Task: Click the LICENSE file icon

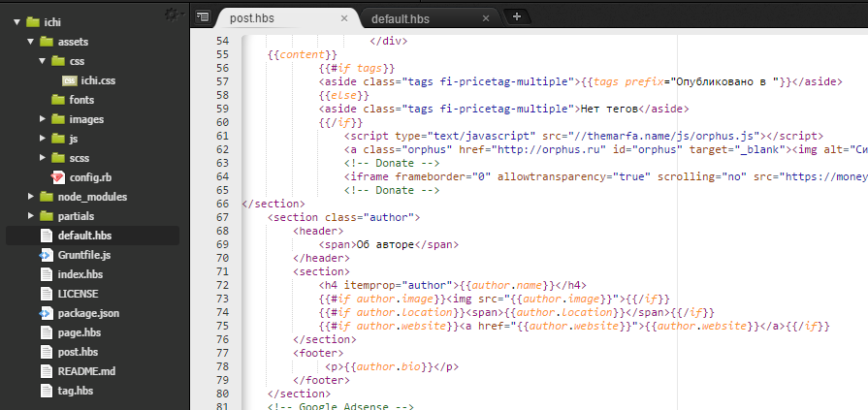Action: point(46,294)
